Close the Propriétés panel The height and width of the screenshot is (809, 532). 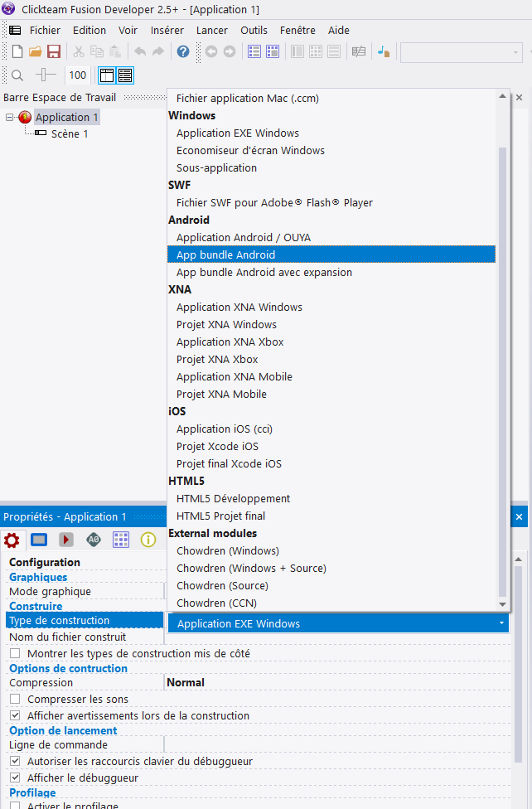[x=519, y=516]
